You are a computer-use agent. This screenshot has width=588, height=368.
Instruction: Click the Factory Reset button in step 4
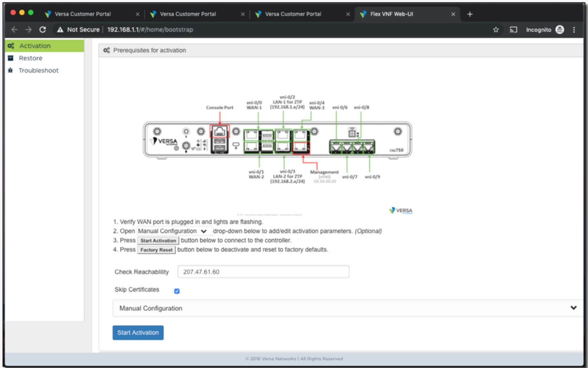[x=156, y=250]
